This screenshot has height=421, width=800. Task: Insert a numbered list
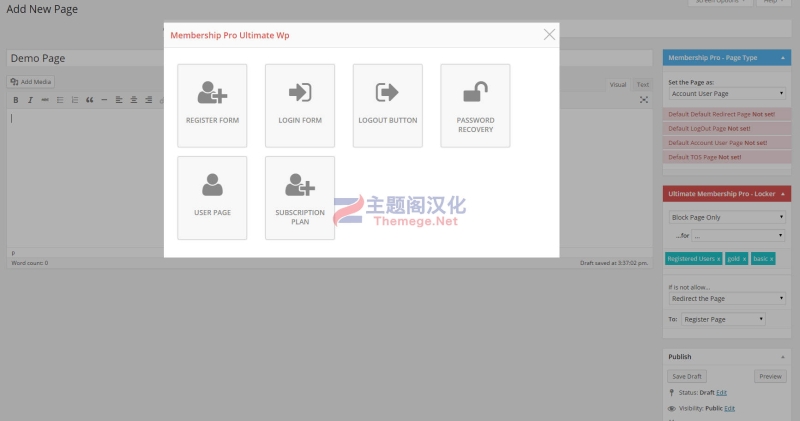click(x=74, y=100)
